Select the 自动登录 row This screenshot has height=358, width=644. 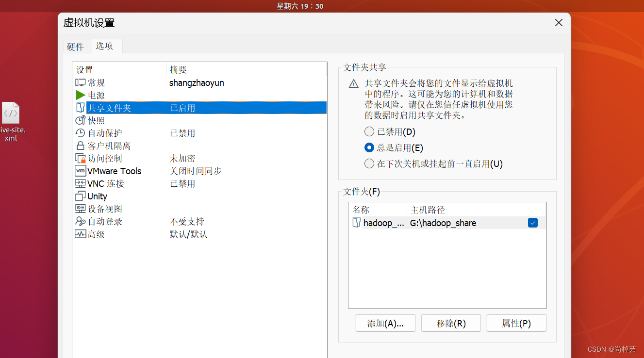point(200,222)
